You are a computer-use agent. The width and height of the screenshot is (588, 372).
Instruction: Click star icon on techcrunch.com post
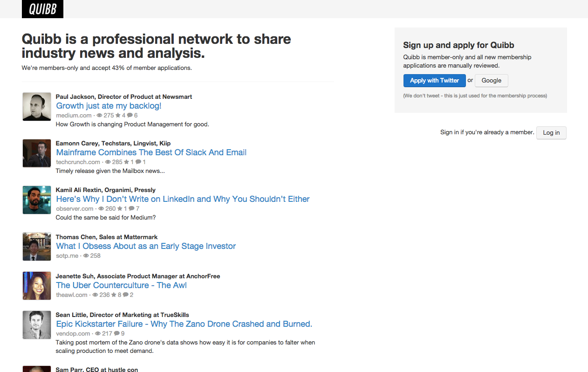tap(126, 162)
